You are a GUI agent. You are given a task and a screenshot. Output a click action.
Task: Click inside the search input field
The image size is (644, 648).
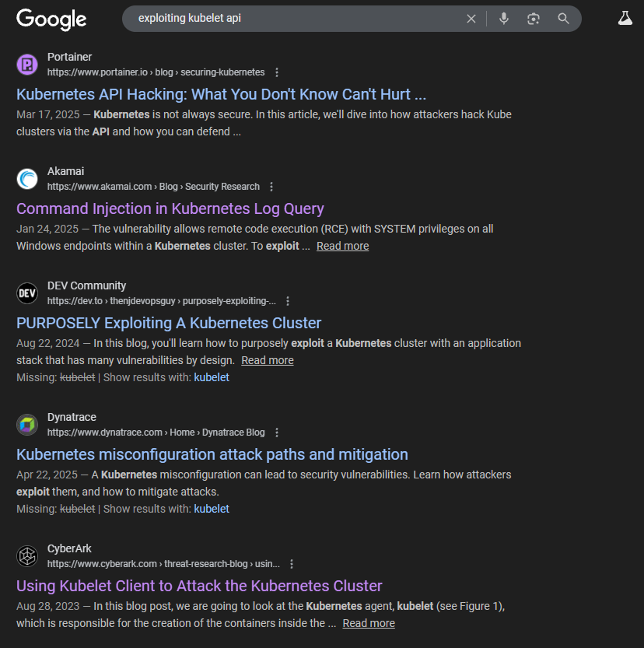296,19
